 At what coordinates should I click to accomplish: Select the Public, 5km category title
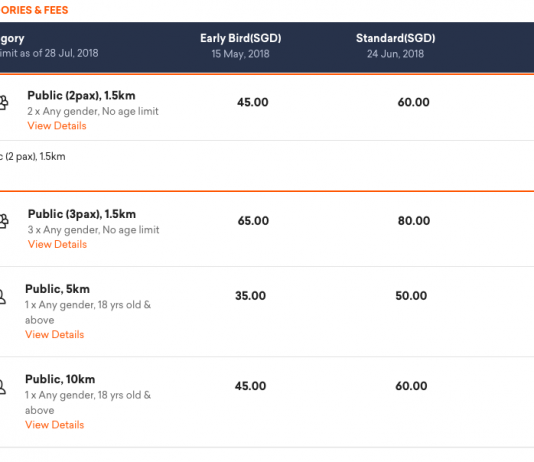pos(58,289)
